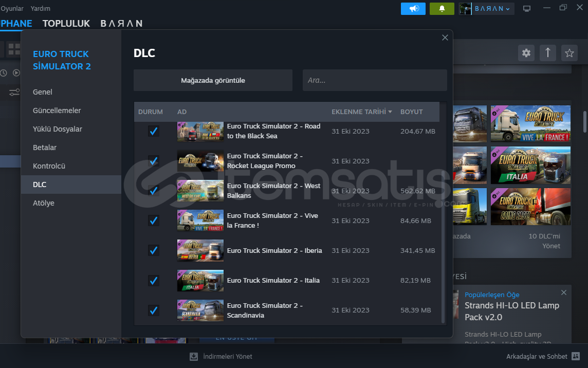Open the Oyunlar menu
Screen dimensions: 588x368
click(x=12, y=8)
